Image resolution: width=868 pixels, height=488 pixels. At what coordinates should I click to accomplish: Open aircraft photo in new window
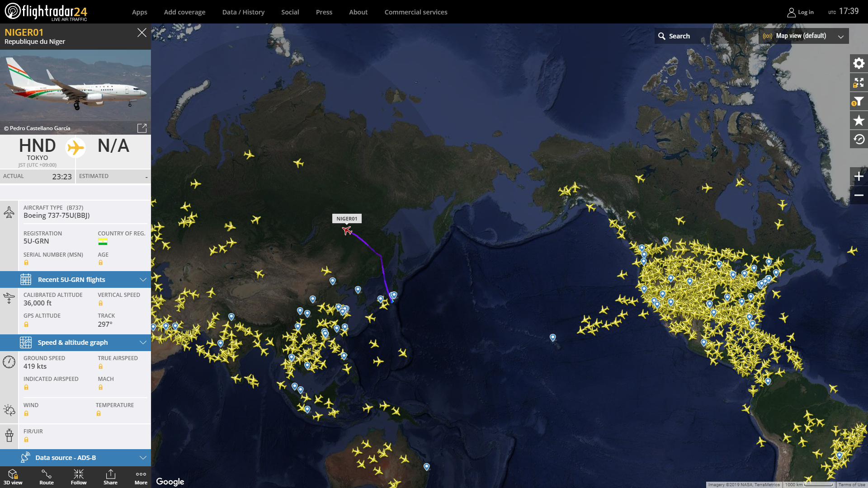(142, 128)
